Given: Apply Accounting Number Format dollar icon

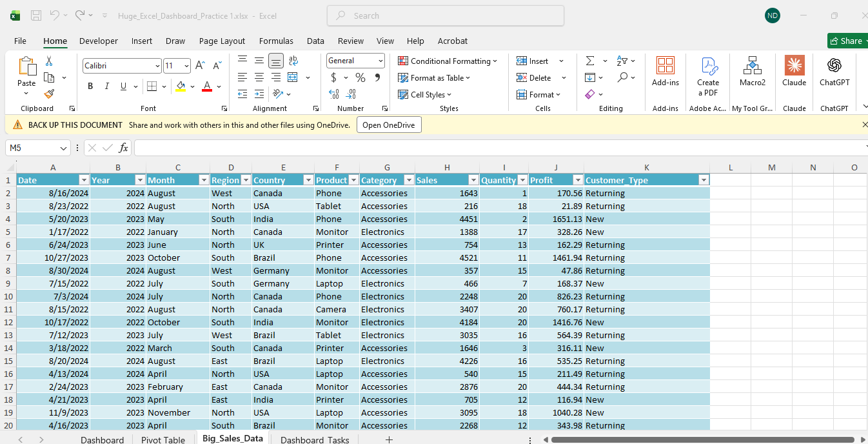Looking at the screenshot, I should tap(333, 77).
